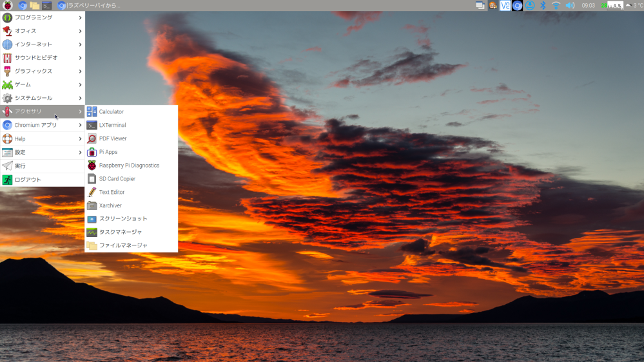
Task: Click 実行 to open run dialog
Action: (20, 166)
